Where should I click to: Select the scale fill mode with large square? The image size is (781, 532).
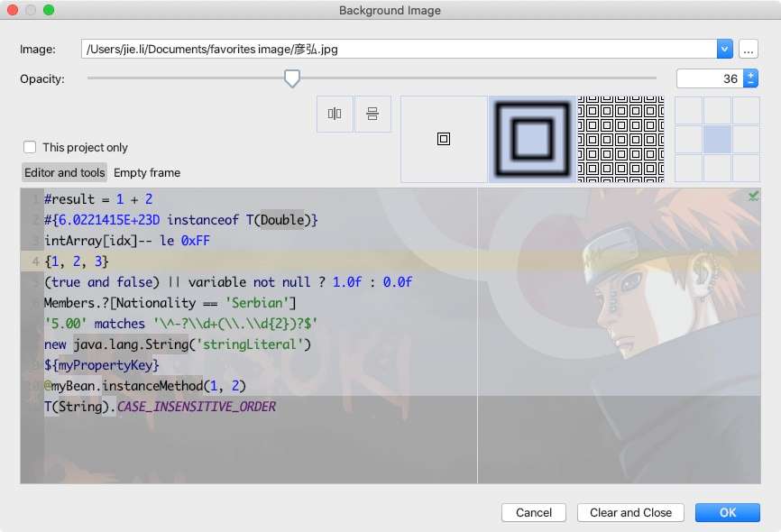click(532, 139)
